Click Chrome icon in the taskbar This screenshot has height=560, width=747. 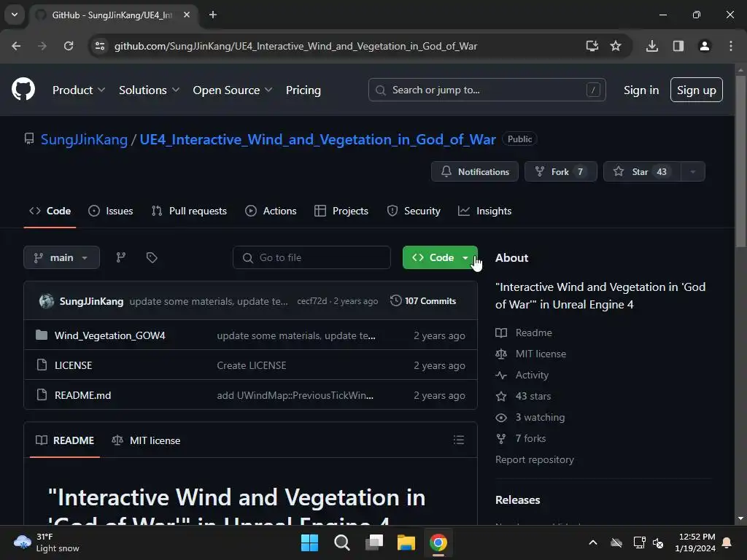point(438,542)
